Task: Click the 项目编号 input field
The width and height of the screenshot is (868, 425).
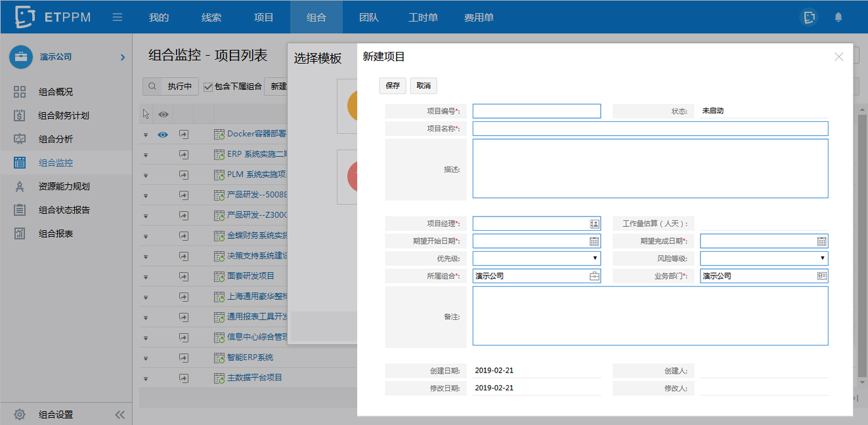Action: click(x=536, y=111)
